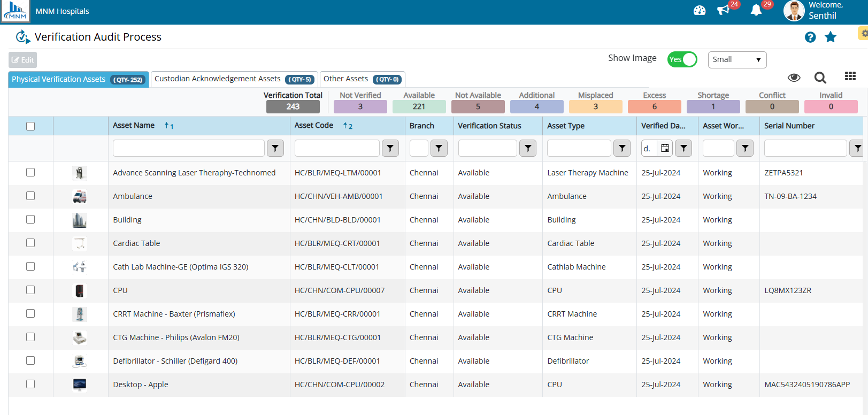Open the notifications bell icon
The image size is (868, 415).
756,10
